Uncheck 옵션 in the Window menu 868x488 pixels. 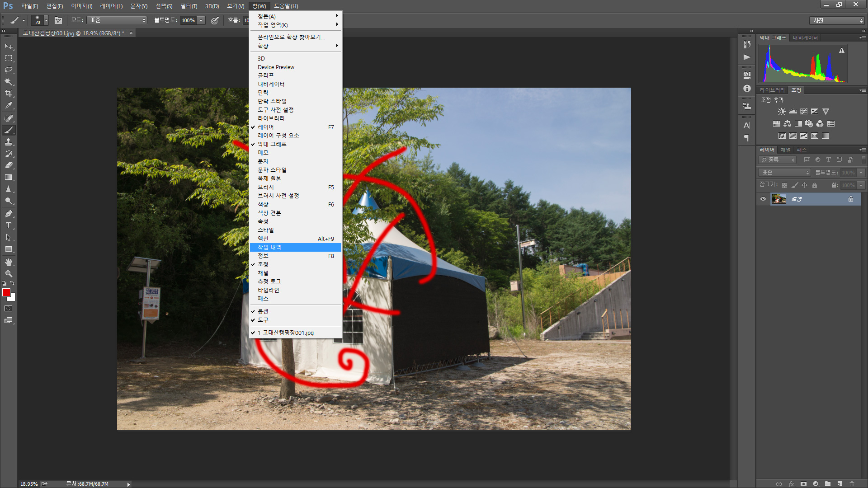(x=263, y=312)
